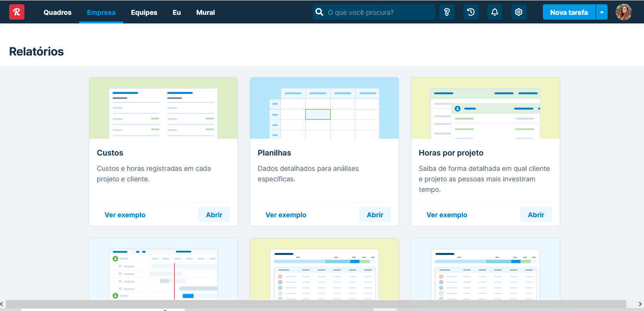Click Ver exemplo on the Planilhas card
This screenshot has height=311, width=644.
click(286, 215)
